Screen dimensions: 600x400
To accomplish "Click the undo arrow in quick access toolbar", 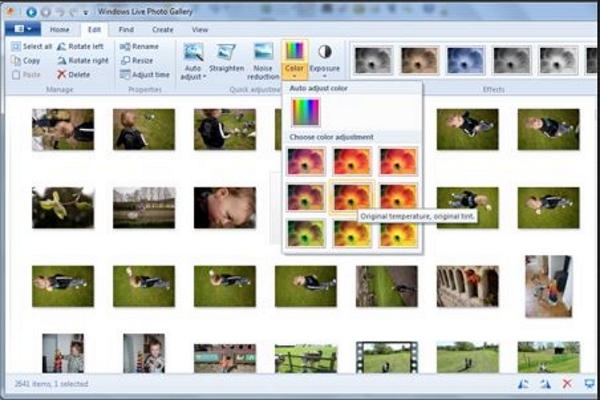I will pos(60,12).
